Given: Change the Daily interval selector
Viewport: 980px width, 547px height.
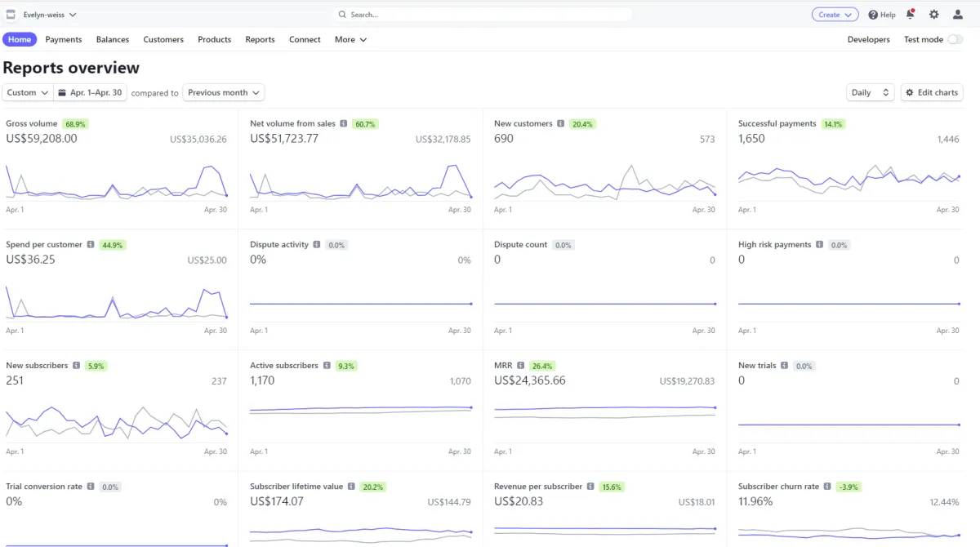Looking at the screenshot, I should (871, 93).
